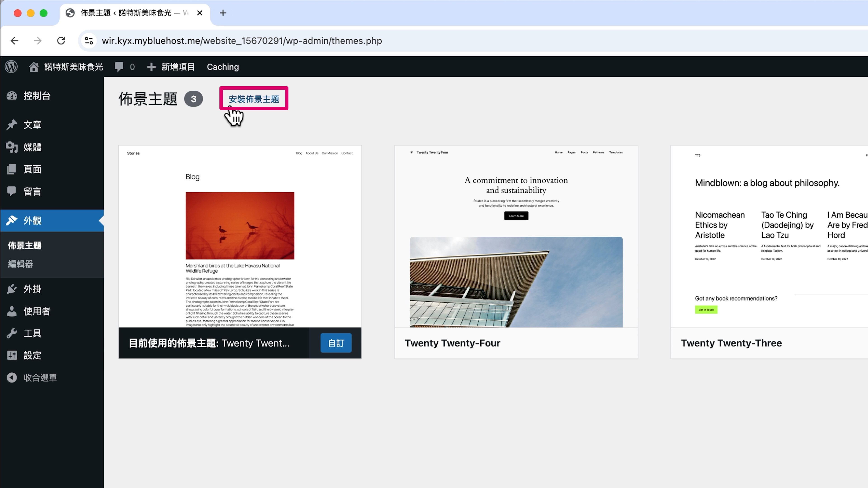Click the theme count badge showing 3
This screenshot has width=868, height=488.
pos(193,99)
